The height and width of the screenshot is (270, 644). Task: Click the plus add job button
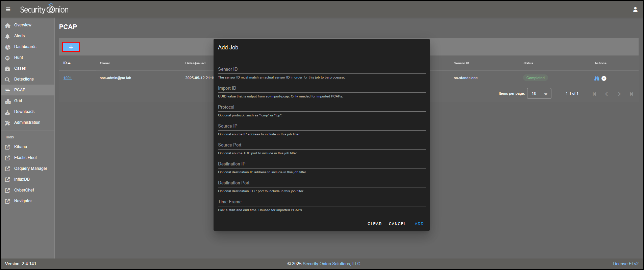[71, 47]
